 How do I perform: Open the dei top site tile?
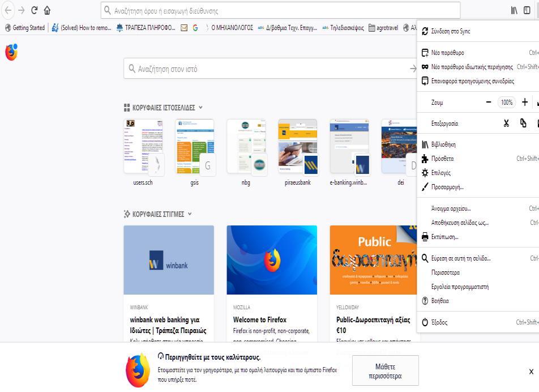point(399,152)
